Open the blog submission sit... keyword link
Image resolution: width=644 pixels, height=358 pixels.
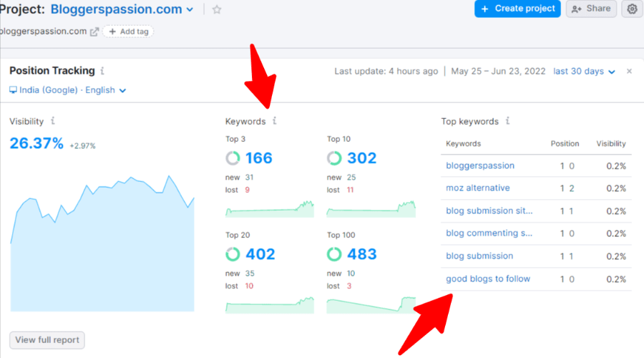click(489, 211)
